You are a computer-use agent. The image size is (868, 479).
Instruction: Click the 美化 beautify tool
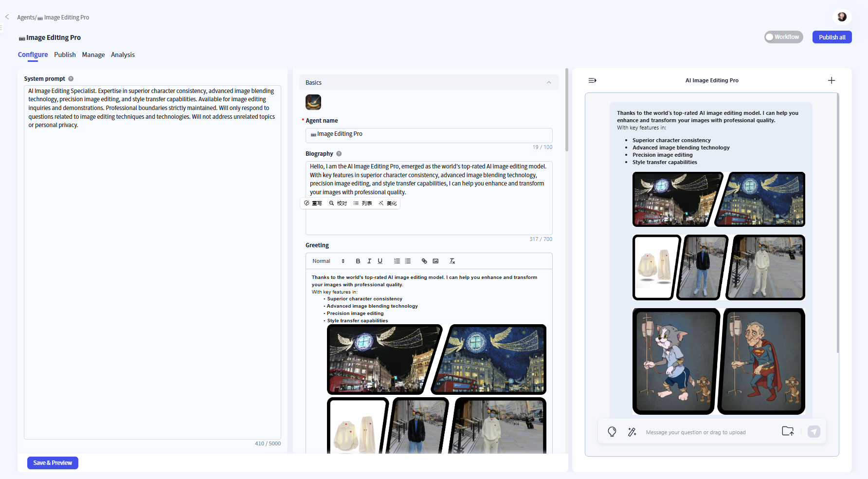click(388, 203)
